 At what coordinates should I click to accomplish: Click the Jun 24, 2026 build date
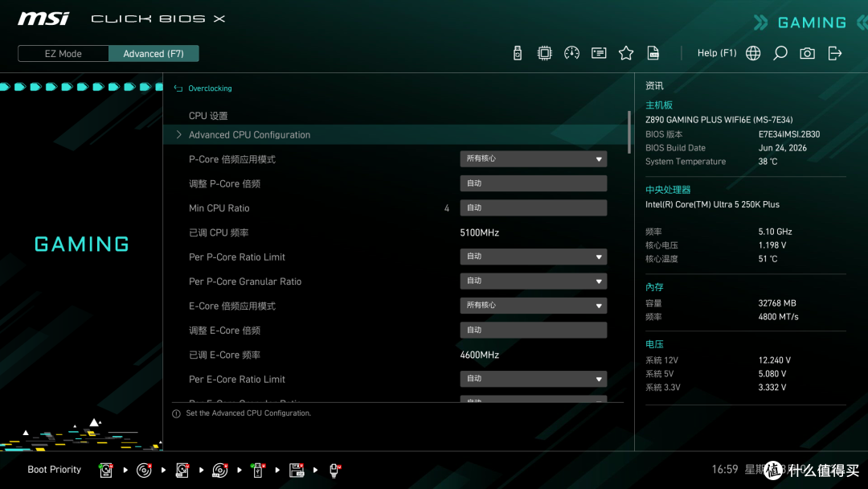pos(782,148)
